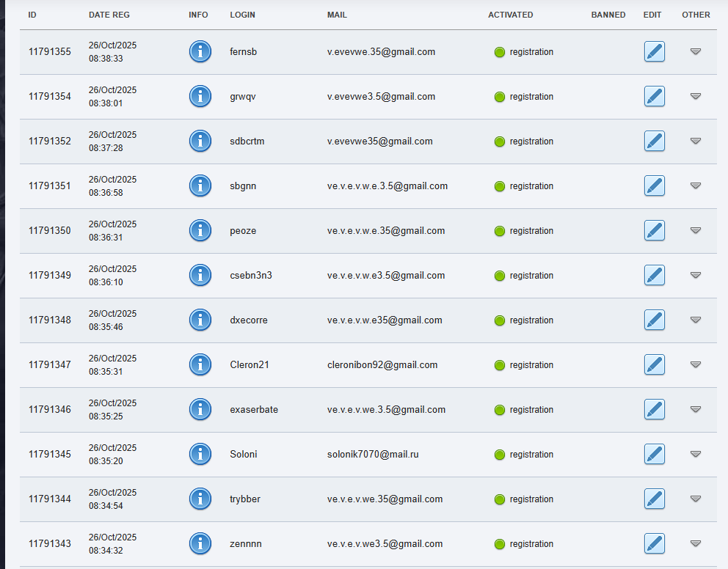Click the LOGIN column header

pos(242,15)
